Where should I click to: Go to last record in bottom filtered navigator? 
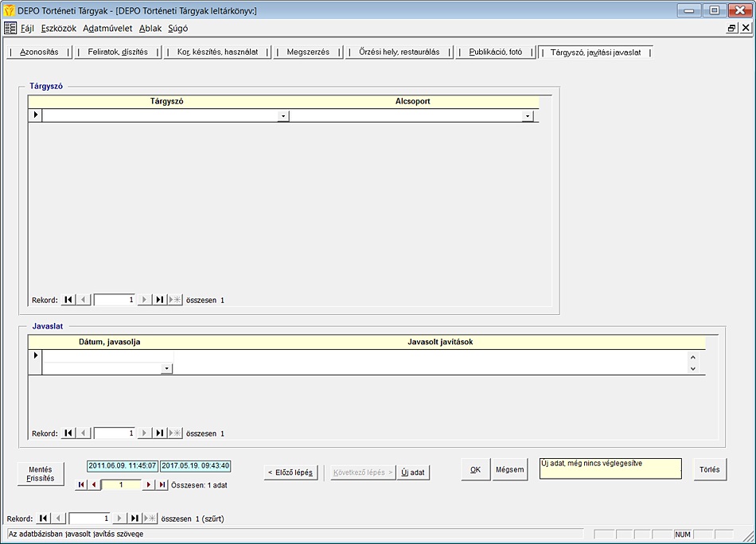coord(135,519)
